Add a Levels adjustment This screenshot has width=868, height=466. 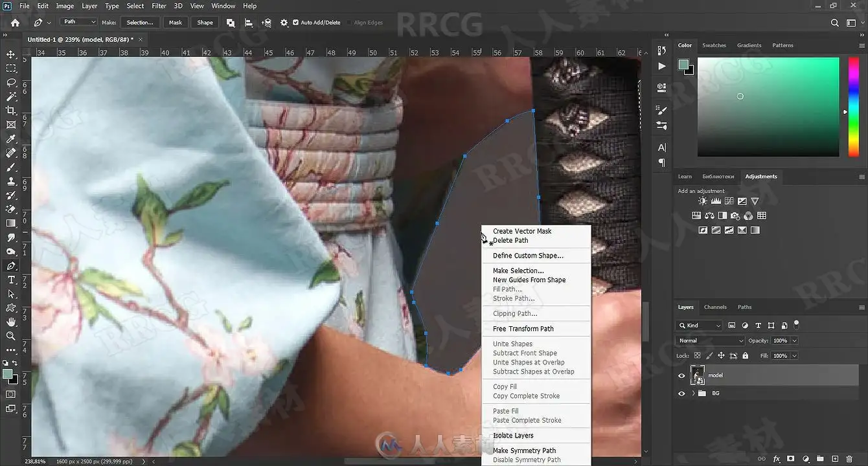716,201
